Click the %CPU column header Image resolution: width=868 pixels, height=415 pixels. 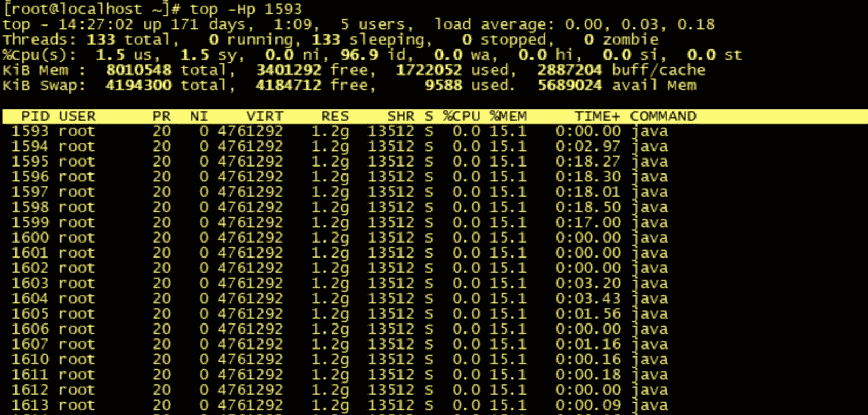[462, 116]
